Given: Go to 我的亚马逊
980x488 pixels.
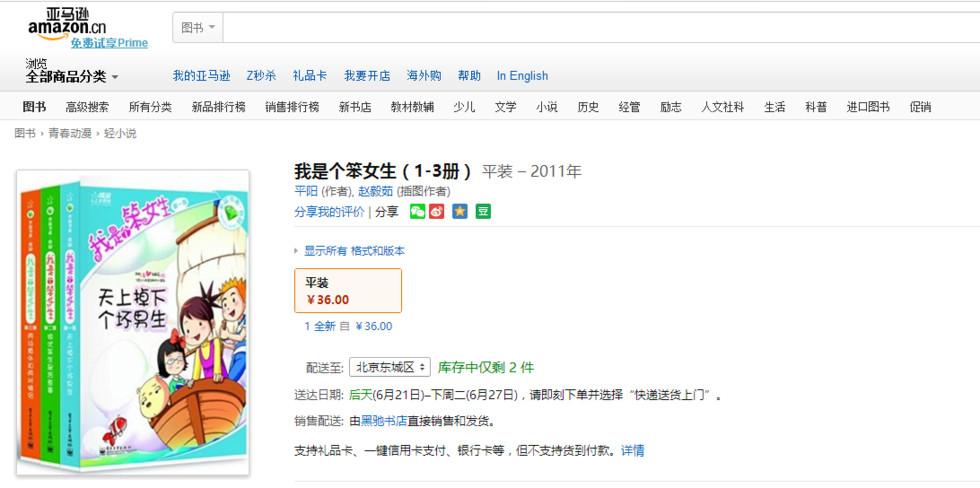Looking at the screenshot, I should coord(201,76).
